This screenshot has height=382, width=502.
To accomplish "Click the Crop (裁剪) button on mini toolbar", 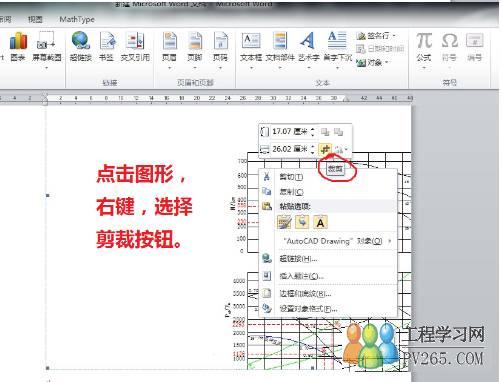I will [x=325, y=149].
